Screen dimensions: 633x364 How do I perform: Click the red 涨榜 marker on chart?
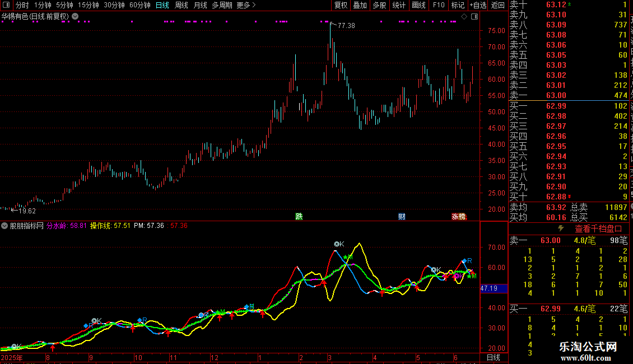point(459,217)
